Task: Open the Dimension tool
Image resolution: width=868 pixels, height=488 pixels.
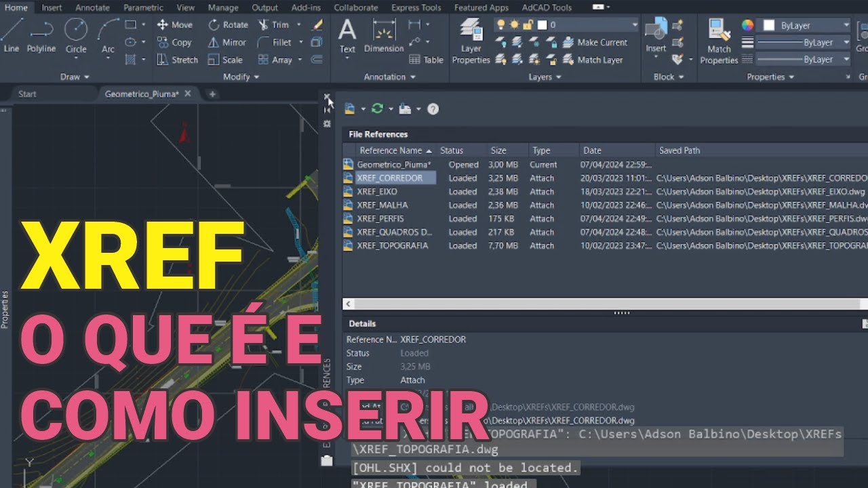Action: point(384,37)
